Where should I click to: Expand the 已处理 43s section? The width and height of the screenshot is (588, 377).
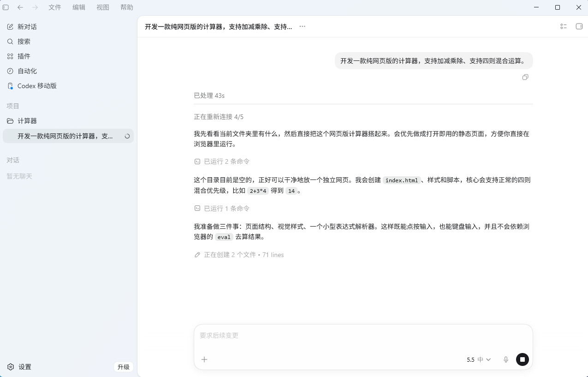click(209, 96)
